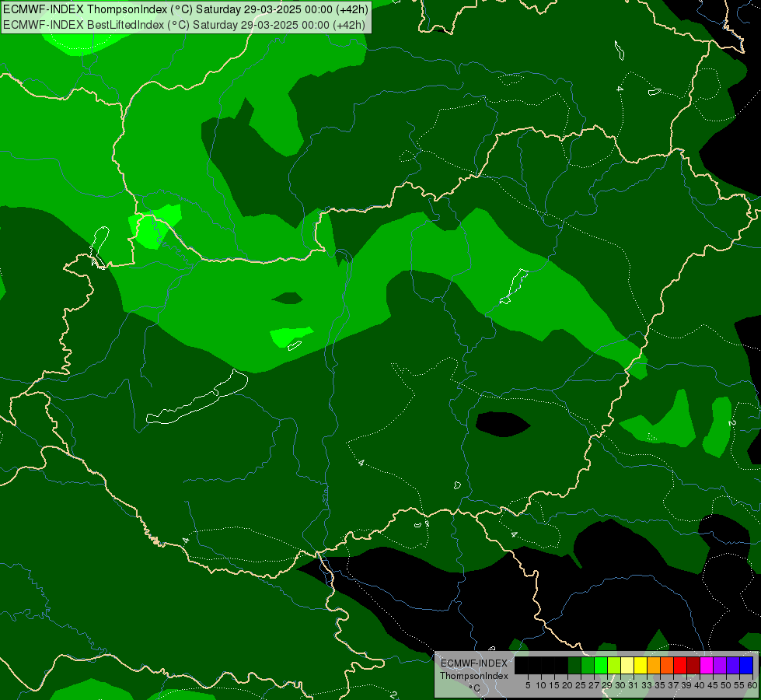Image resolution: width=761 pixels, height=700 pixels.
Task: Click the ECMWF-INDEX label in the legend
Action: (x=474, y=663)
